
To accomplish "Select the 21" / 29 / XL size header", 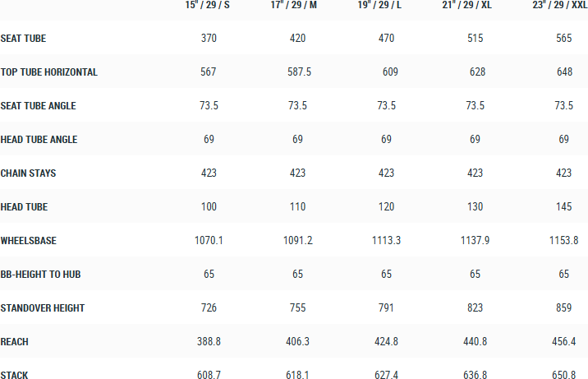I will pos(475,6).
